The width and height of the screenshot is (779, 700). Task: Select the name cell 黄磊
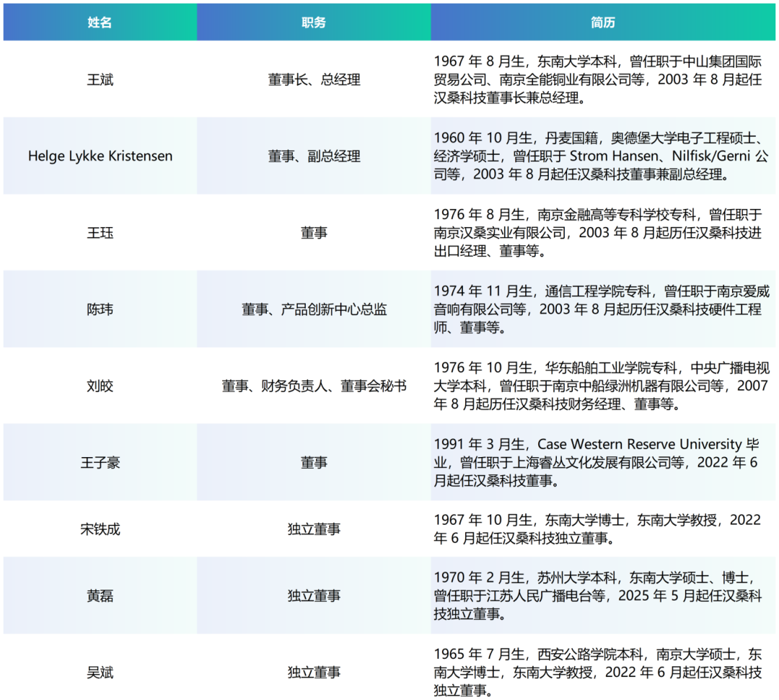click(x=100, y=595)
